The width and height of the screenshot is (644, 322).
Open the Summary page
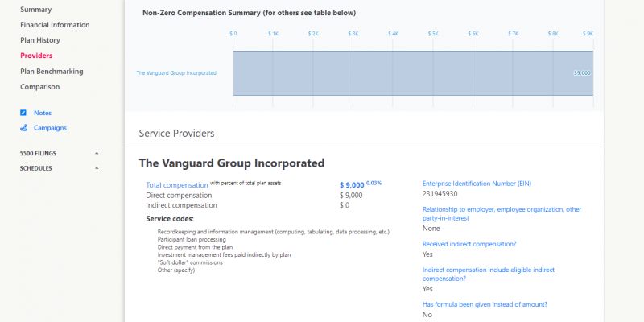(x=35, y=10)
